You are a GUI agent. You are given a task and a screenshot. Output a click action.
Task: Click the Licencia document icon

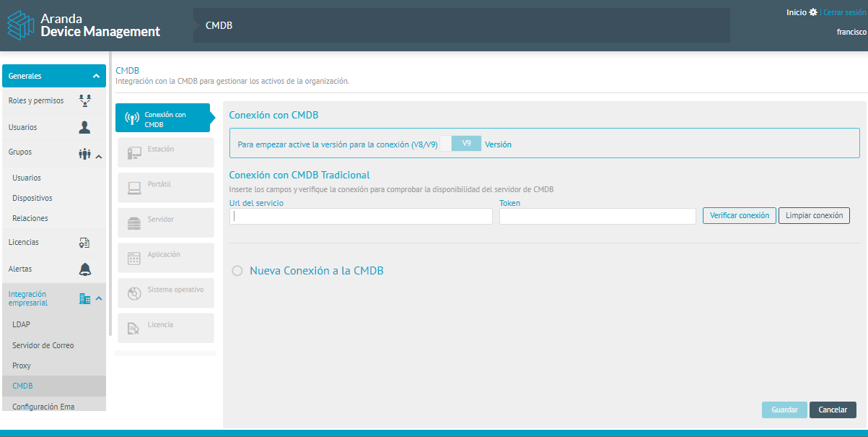134,329
